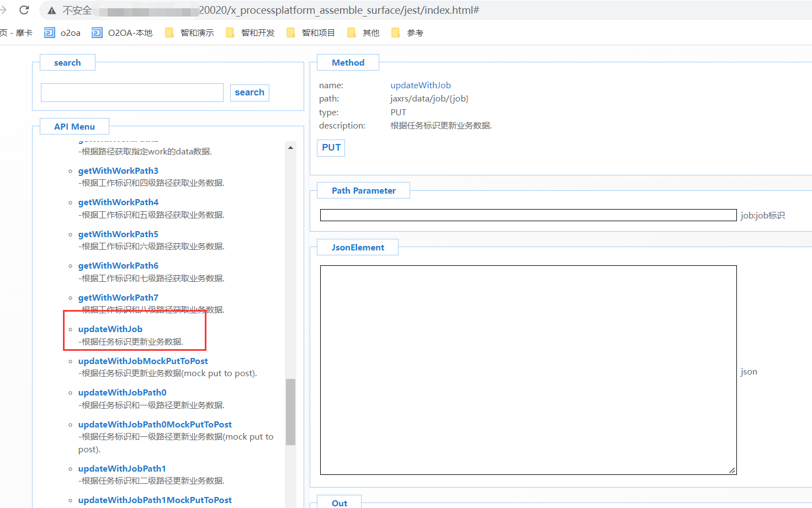This screenshot has width=812, height=508.
Task: Open the 其他 bookmark folder
Action: point(363,33)
